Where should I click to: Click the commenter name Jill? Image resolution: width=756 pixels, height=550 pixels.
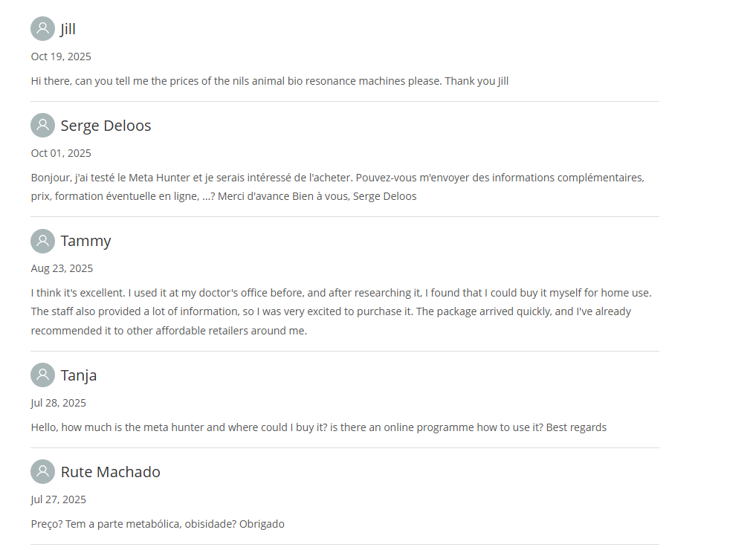68,29
